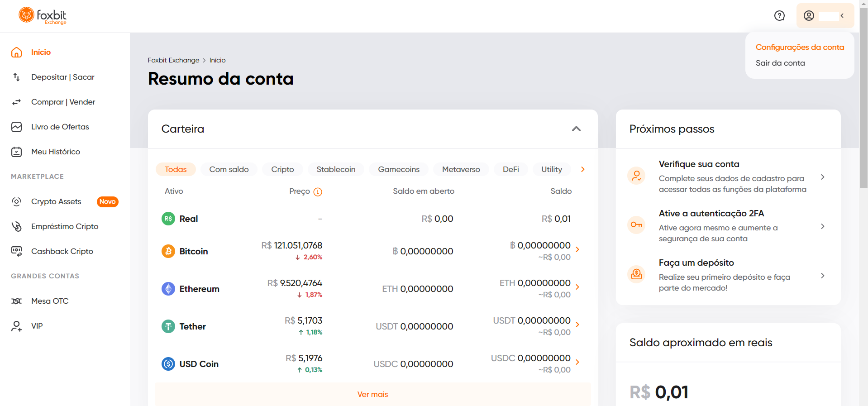
Task: Click the Bitcoin coin icon
Action: click(x=168, y=251)
